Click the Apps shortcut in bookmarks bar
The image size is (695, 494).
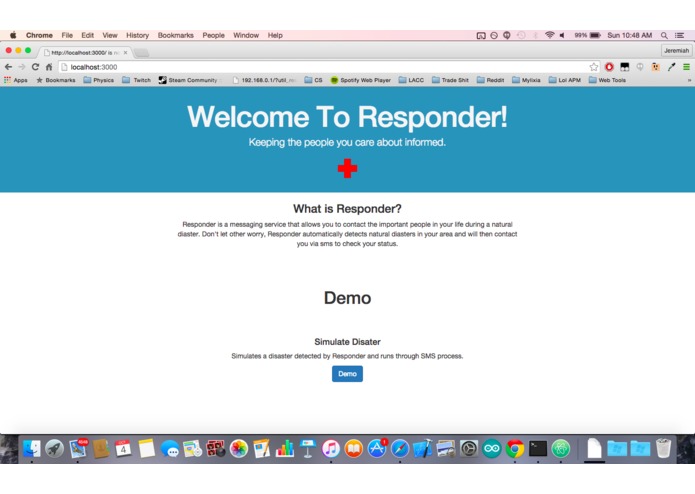coord(16,80)
